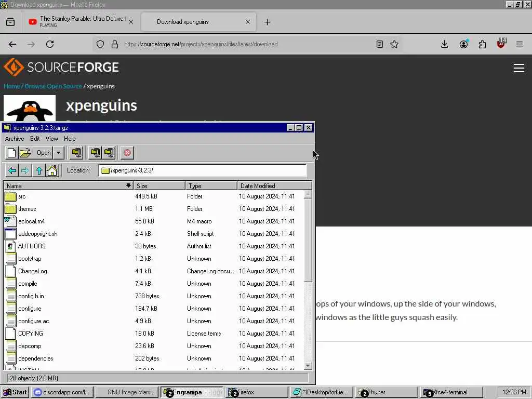Select the dependencies file row
The image size is (532, 399).
click(x=154, y=358)
